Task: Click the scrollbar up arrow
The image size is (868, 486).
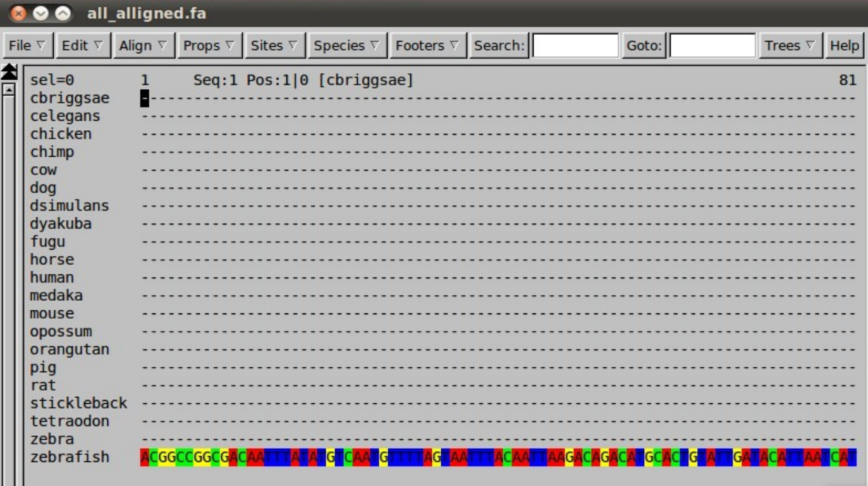Action: coord(9,90)
